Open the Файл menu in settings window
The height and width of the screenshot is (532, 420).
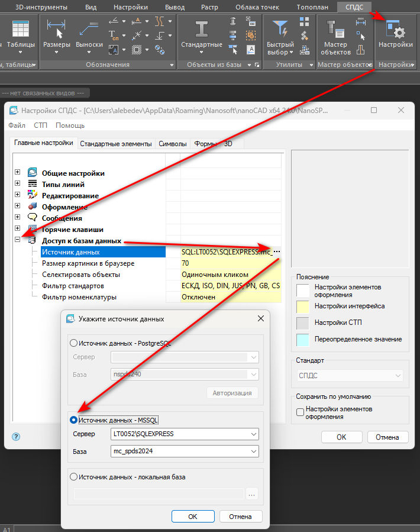(x=17, y=125)
